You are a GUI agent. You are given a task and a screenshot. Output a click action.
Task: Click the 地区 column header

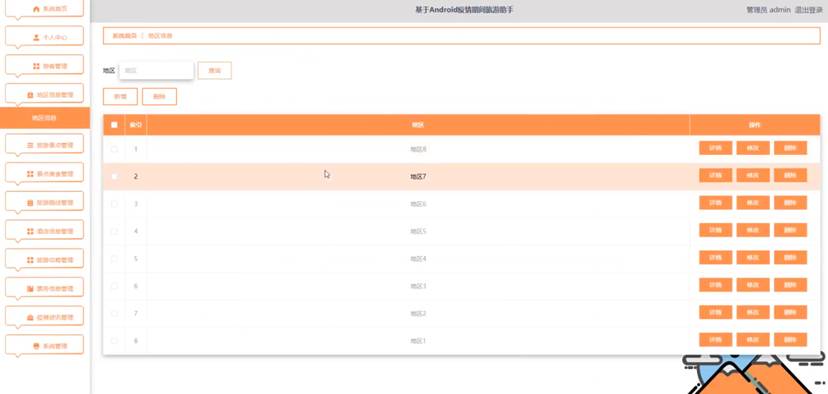coord(418,125)
